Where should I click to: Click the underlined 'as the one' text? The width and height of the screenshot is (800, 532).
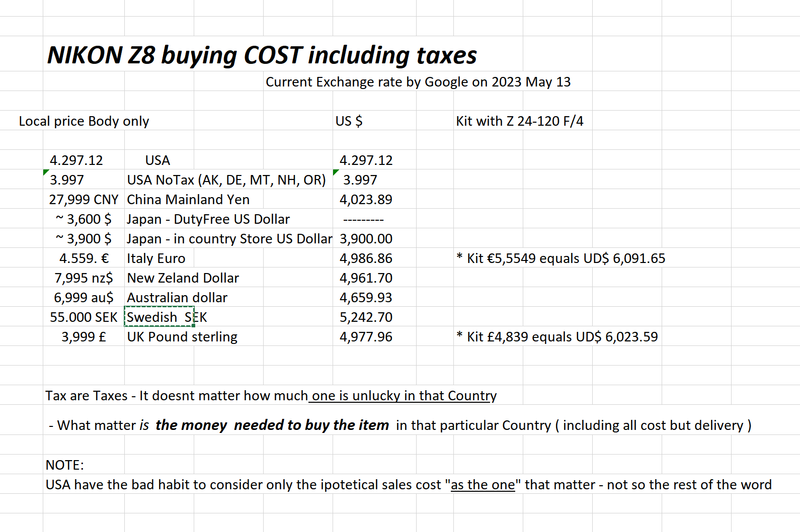pyautogui.click(x=483, y=485)
